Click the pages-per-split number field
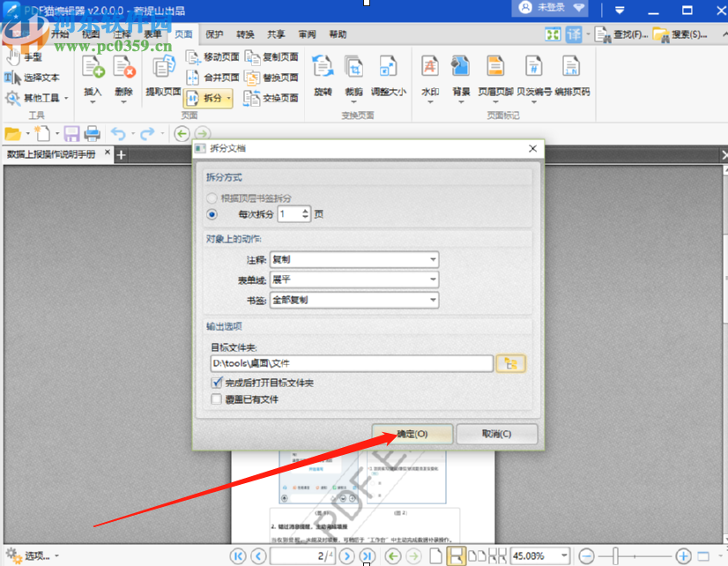This screenshot has height=566, width=728. [290, 214]
